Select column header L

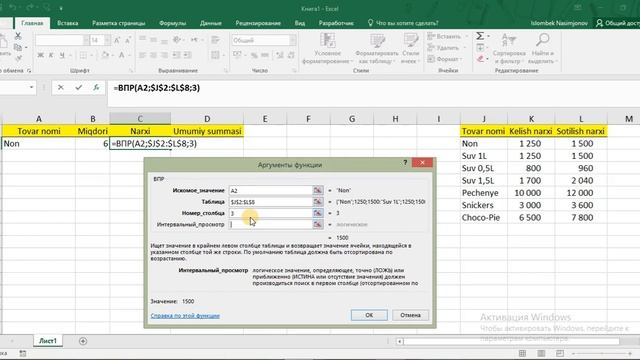click(581, 119)
